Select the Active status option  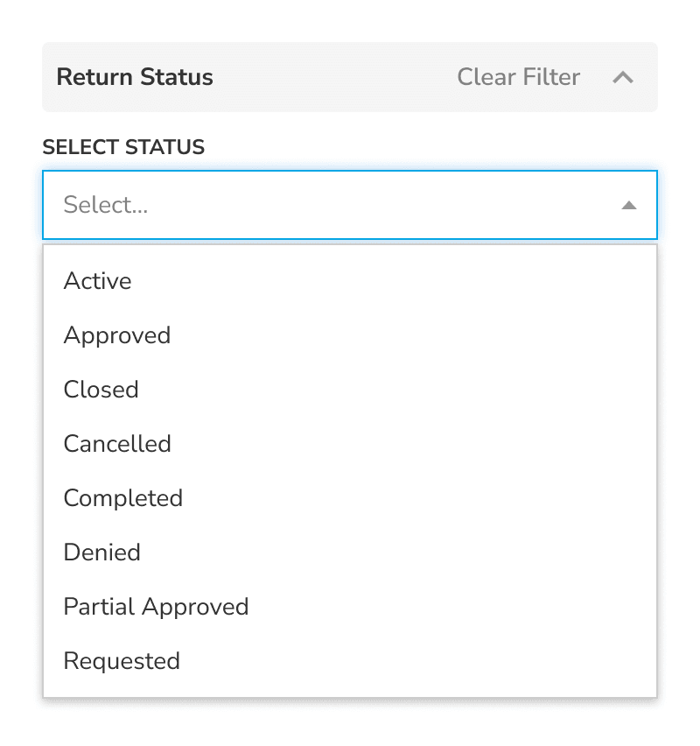pos(97,281)
